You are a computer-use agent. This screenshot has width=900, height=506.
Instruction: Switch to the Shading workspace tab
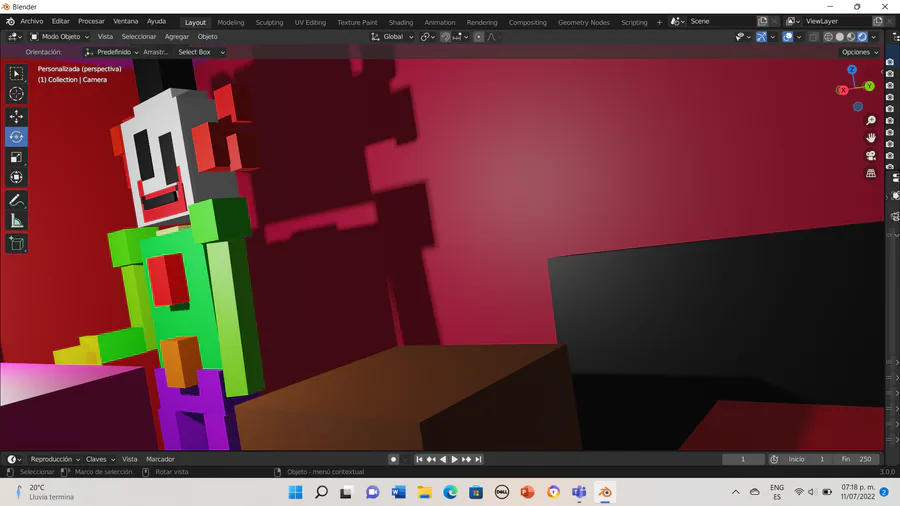(401, 22)
